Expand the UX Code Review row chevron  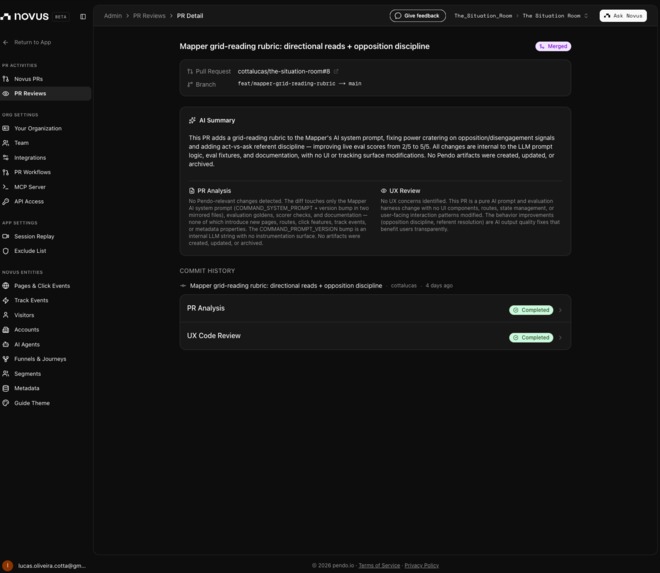click(560, 338)
